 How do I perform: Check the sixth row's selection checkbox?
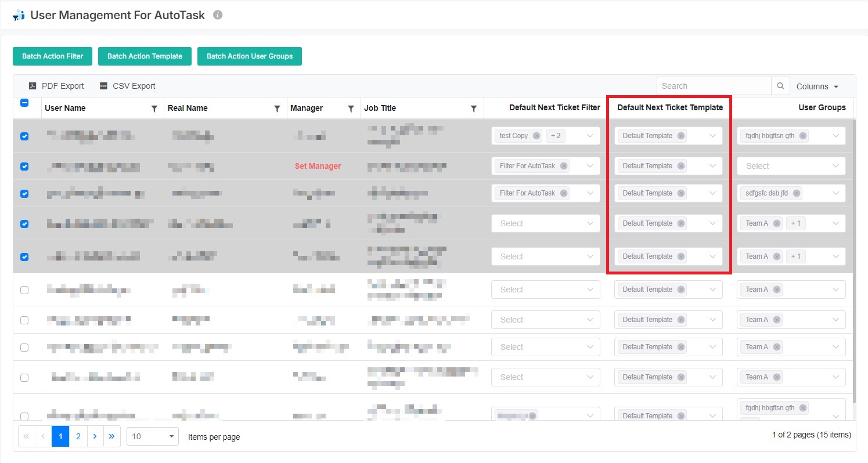click(24, 290)
